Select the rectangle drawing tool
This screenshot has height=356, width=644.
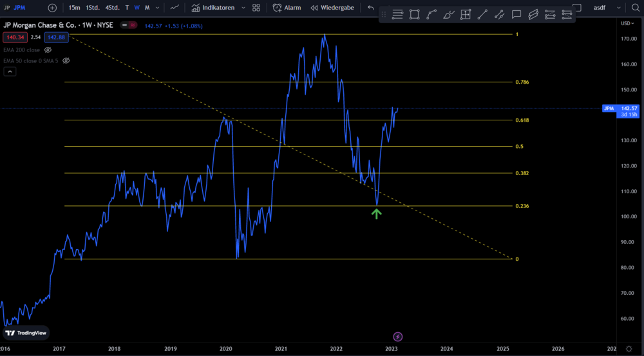click(414, 15)
